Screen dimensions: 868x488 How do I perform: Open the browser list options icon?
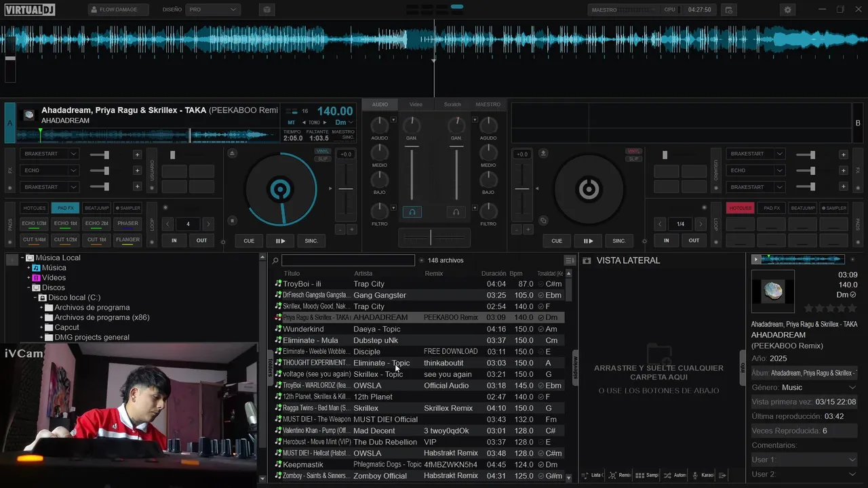[570, 260]
